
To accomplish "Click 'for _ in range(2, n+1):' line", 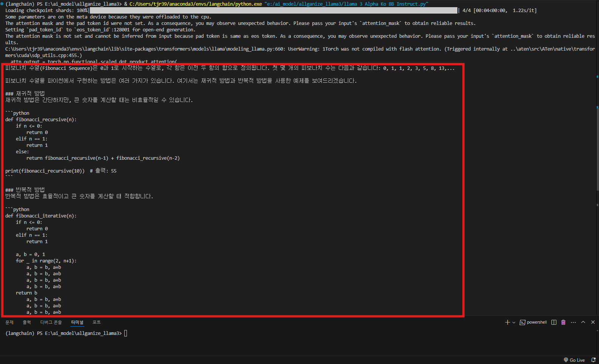I will [46, 261].
